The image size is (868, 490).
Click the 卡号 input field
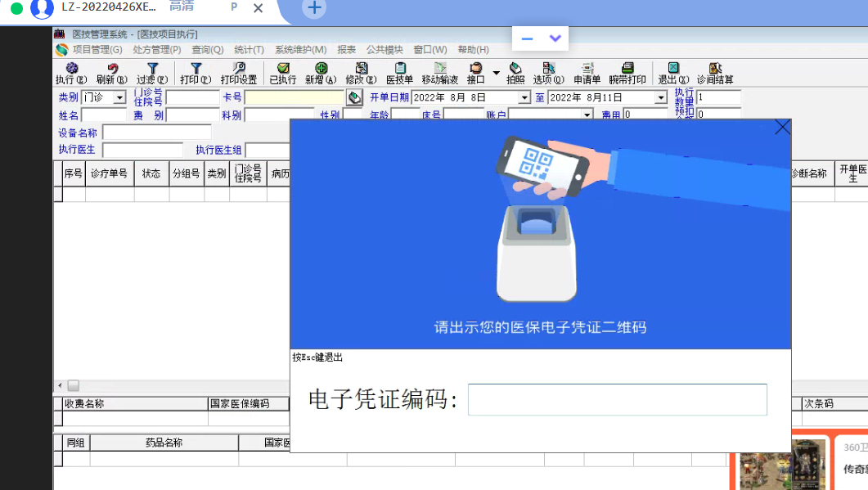coord(295,97)
